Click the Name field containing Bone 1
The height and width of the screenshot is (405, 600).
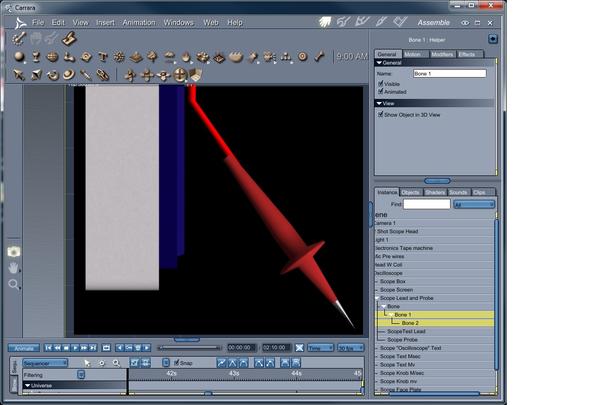point(450,73)
